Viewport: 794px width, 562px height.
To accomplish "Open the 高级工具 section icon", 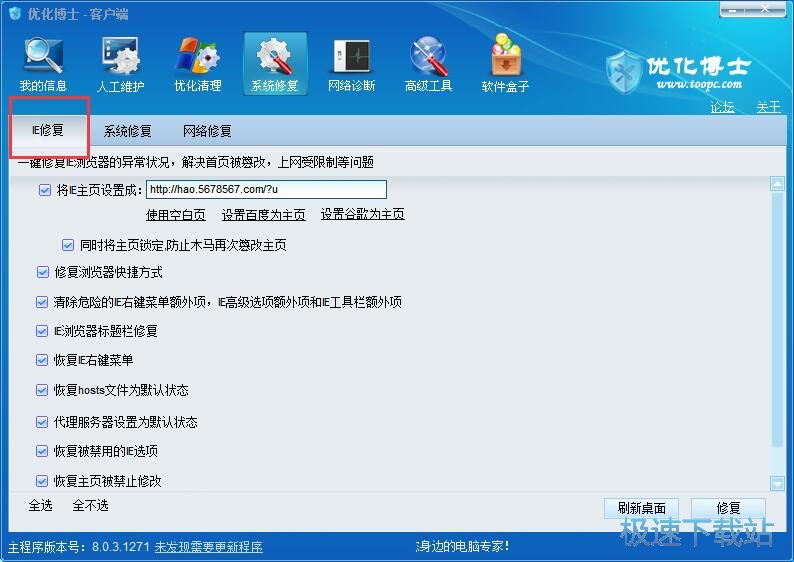I will [428, 63].
